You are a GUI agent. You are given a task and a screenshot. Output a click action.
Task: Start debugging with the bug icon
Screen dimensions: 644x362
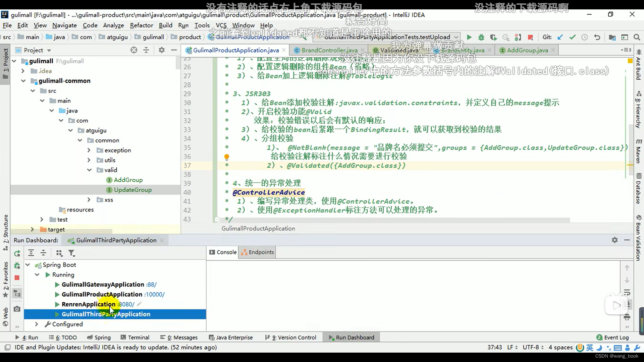(481, 37)
